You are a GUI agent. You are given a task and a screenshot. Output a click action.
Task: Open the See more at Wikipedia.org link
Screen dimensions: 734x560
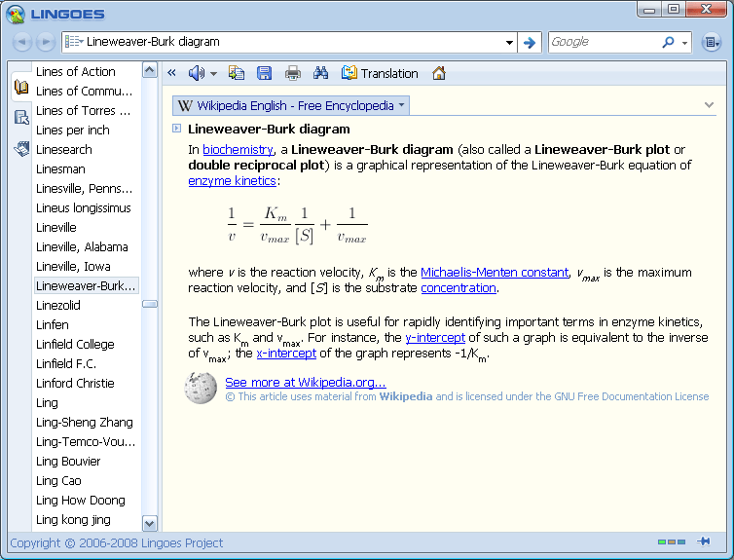click(x=305, y=383)
